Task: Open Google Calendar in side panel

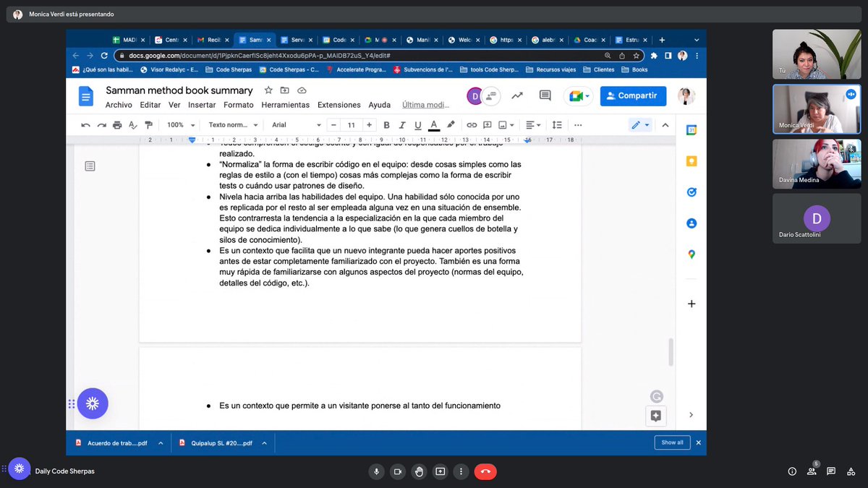Action: pyautogui.click(x=692, y=130)
